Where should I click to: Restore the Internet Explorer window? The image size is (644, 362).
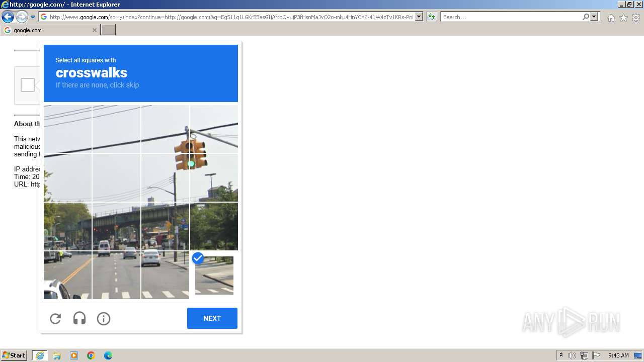[629, 5]
